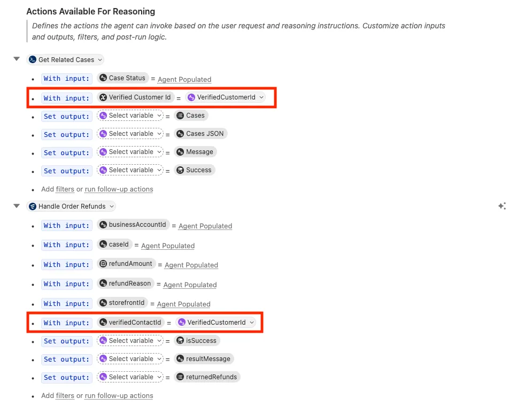The height and width of the screenshot is (406, 532).
Task: Click Agent Populated link for Case Status
Action: coord(184,79)
